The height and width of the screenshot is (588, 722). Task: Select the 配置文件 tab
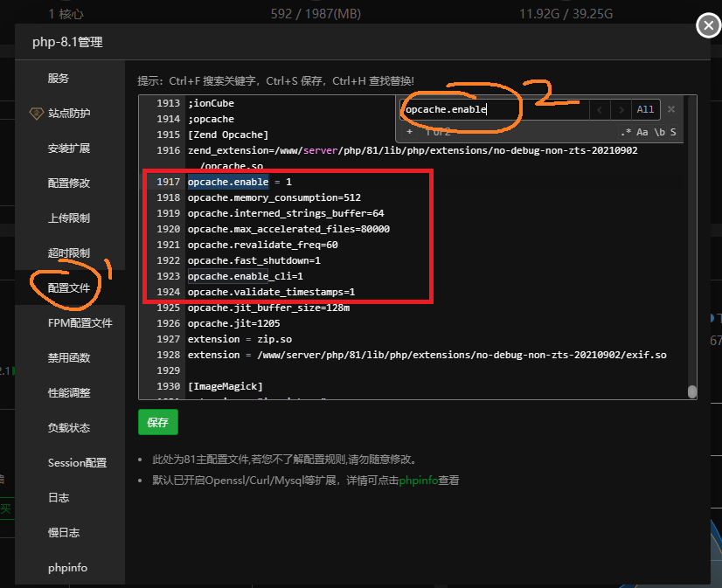click(69, 288)
